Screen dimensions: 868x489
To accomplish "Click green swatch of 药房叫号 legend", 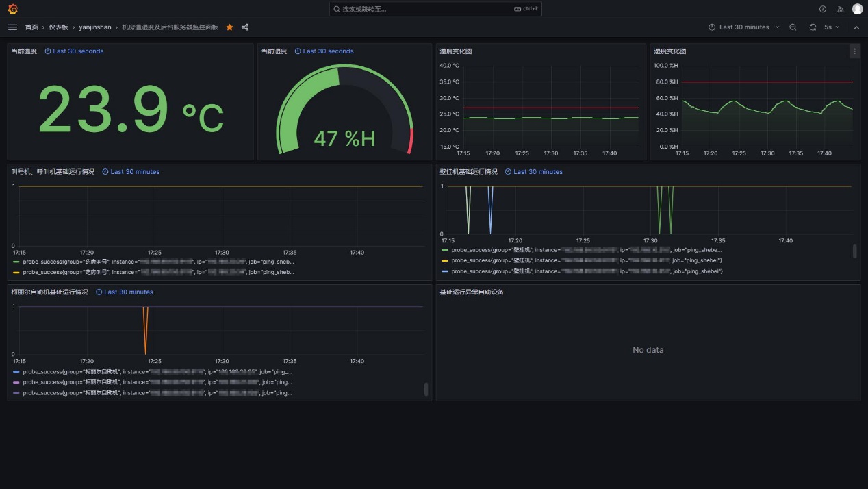I will (16, 262).
